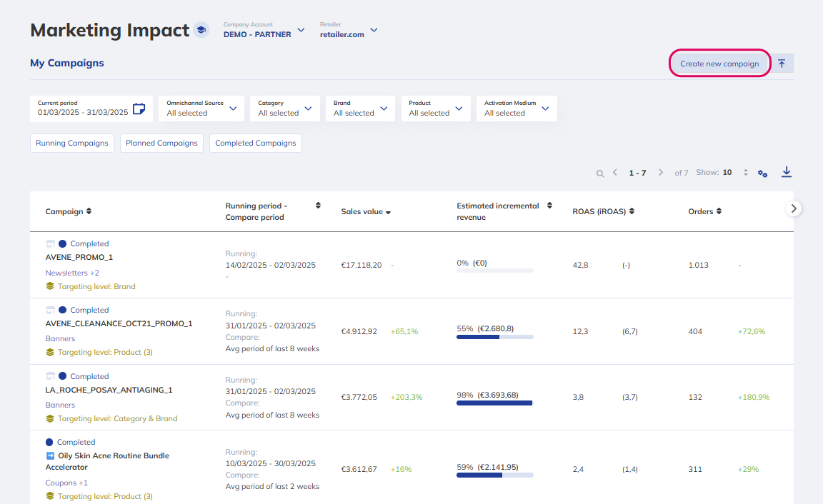
Task: Go to next page of results
Action: coord(661,173)
